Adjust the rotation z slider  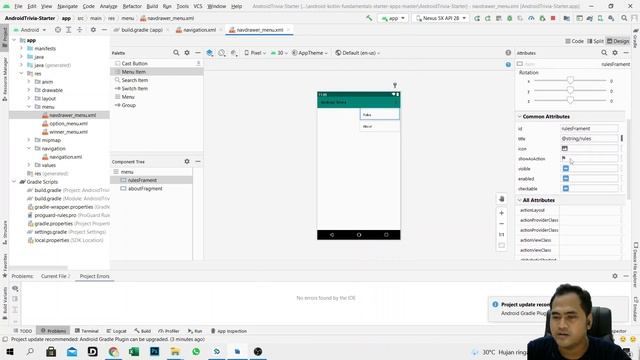(x=570, y=100)
